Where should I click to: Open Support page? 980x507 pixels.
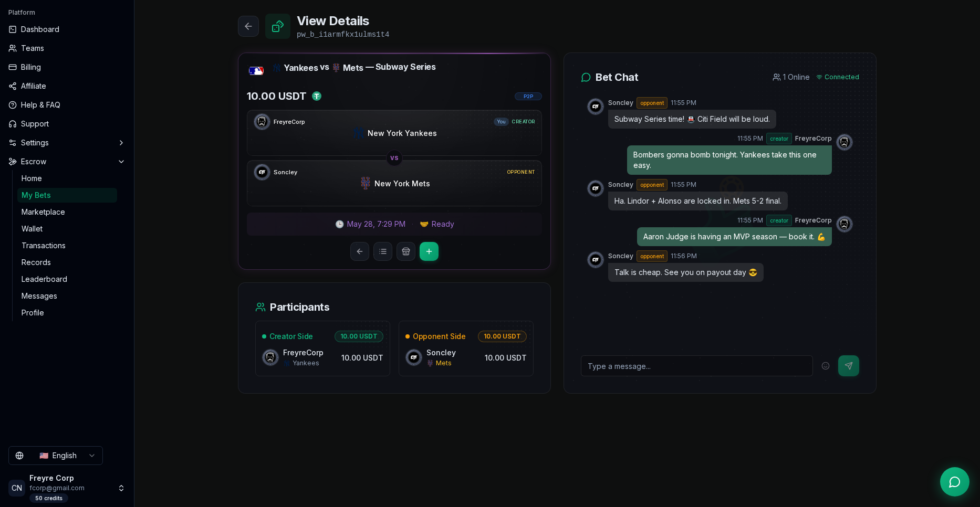pos(67,124)
